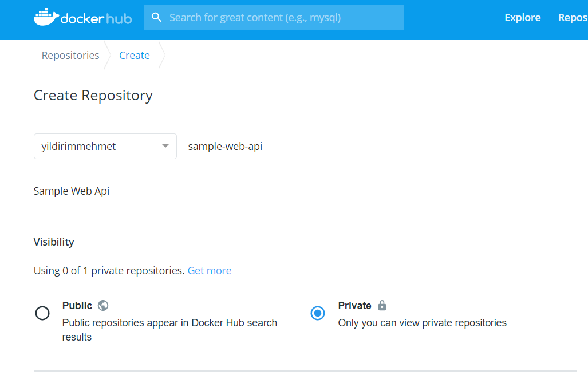Image resolution: width=588 pixels, height=379 pixels.
Task: Click the Docker whale logo icon
Action: (x=46, y=17)
